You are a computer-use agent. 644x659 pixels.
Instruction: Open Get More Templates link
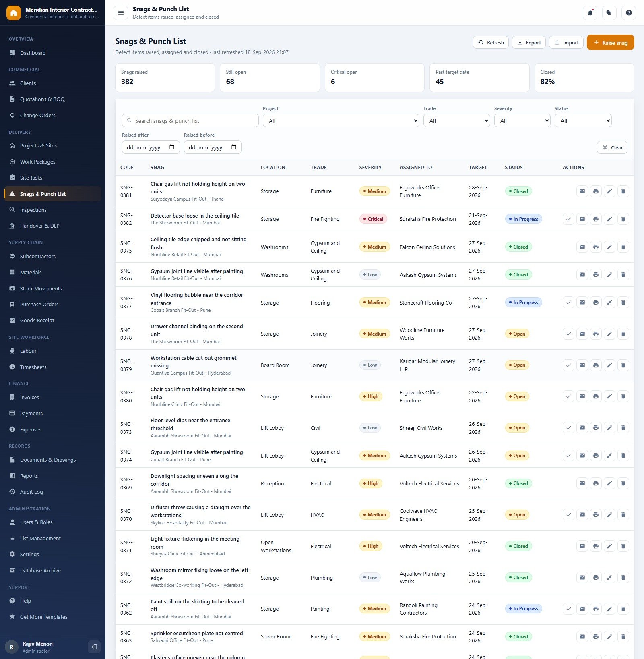coord(53,617)
